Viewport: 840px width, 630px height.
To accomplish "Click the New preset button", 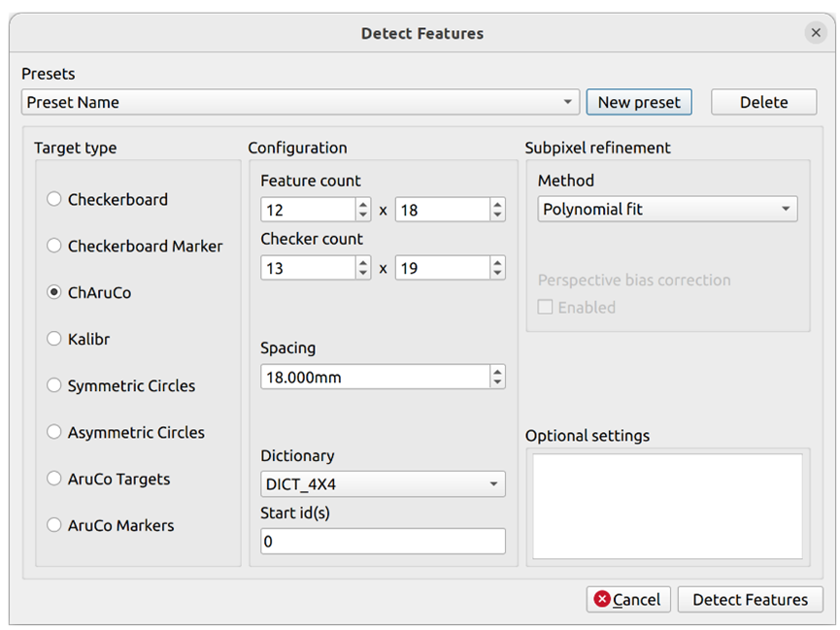I will [x=638, y=103].
